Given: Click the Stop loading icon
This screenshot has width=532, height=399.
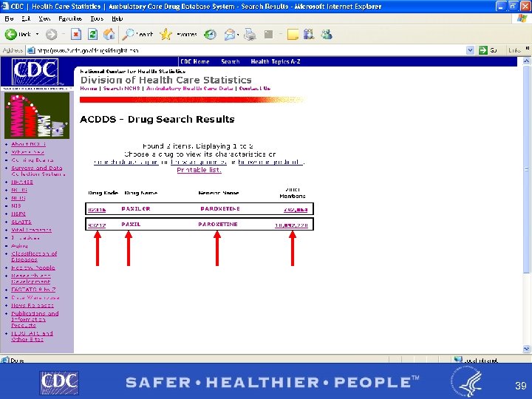Looking at the screenshot, I should click(x=76, y=34).
